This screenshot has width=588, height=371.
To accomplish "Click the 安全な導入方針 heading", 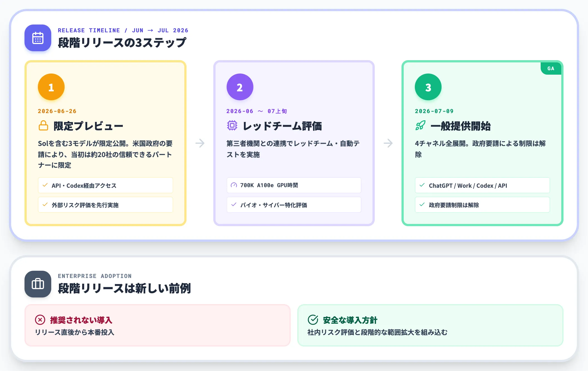I will point(350,320).
